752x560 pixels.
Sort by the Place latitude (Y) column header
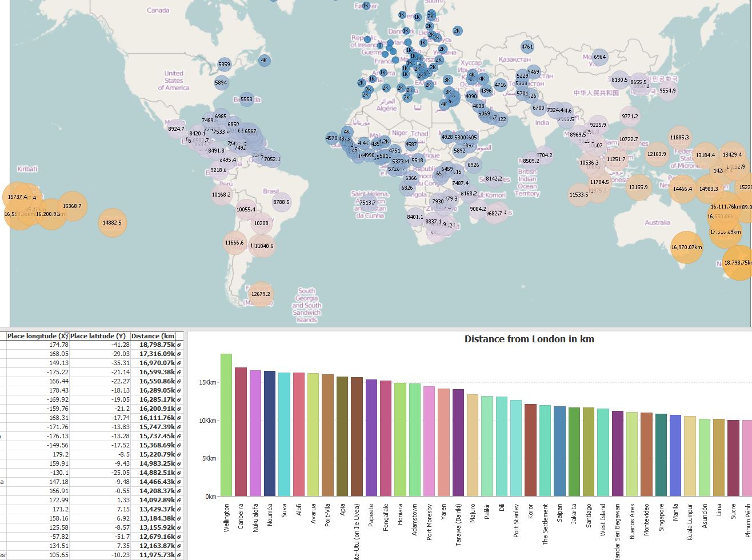(x=99, y=336)
